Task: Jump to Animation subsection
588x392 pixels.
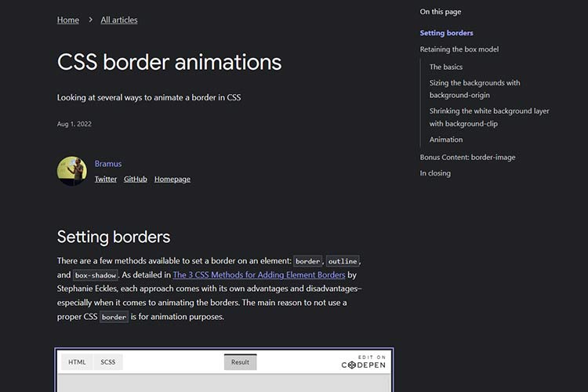Action: point(446,140)
